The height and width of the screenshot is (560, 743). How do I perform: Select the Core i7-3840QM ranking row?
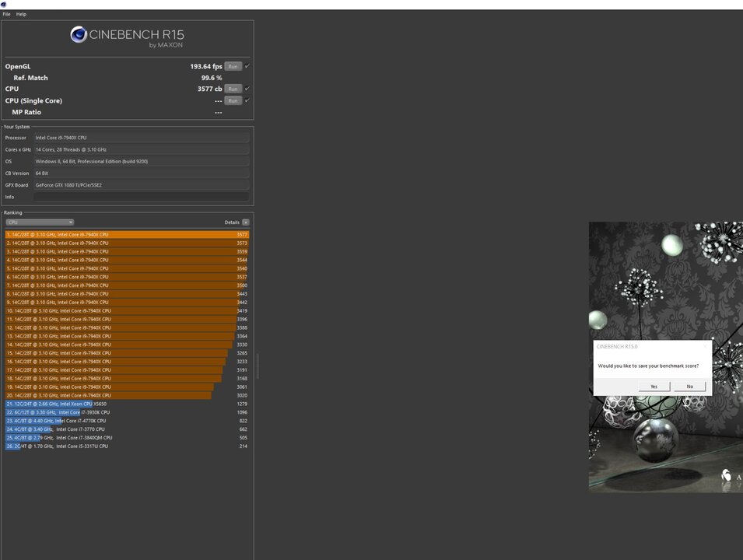[x=127, y=438]
